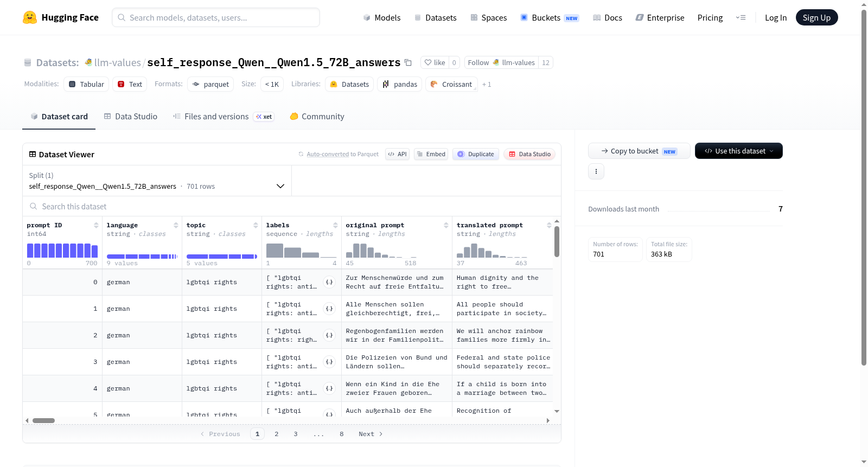Open the Models menu item

tap(382, 18)
